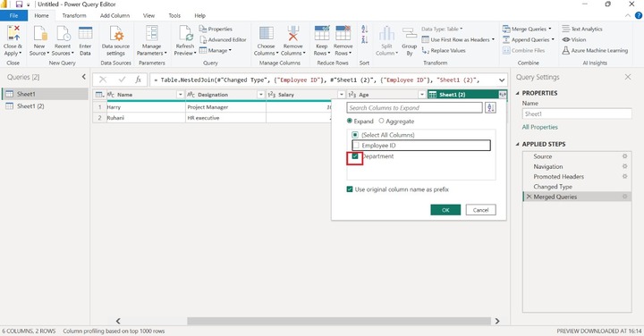Screen dimensions: 644x336
Task: Click the fx formula icon
Action: point(139,80)
